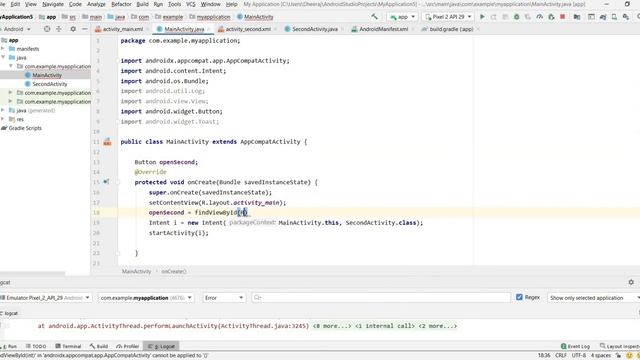
Task: Expand java (generated) folder
Action: point(3,110)
